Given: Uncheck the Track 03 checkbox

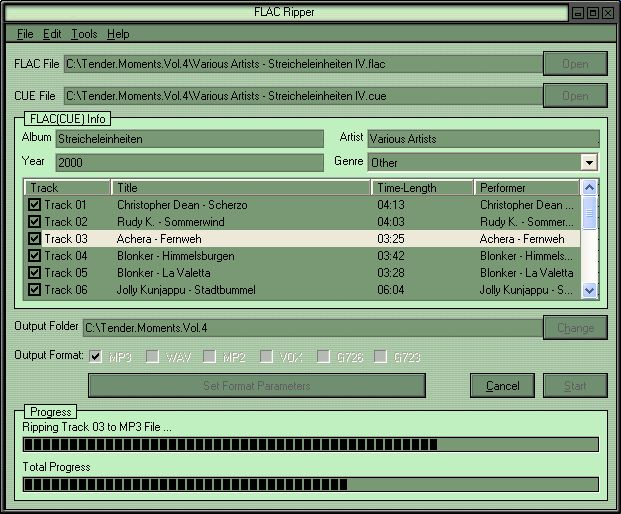Looking at the screenshot, I should click(34, 239).
